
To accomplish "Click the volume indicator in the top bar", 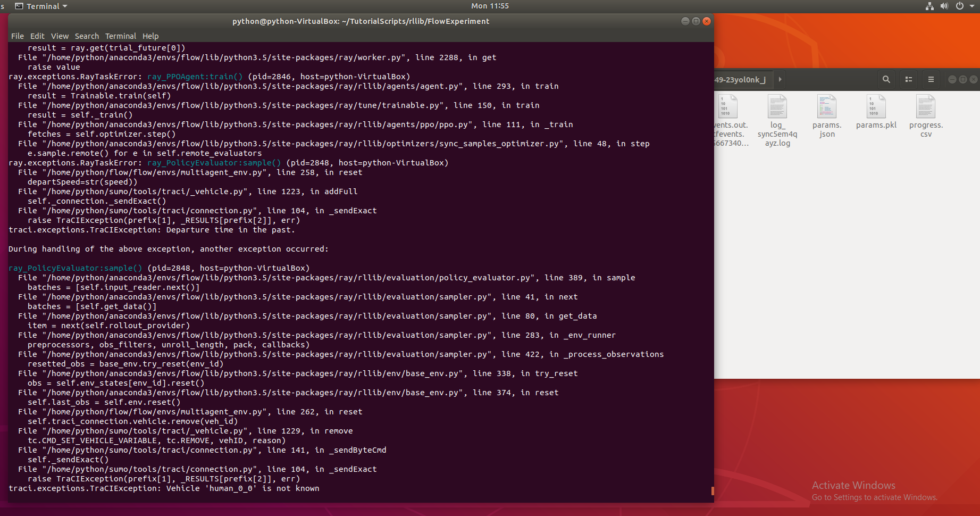I will 944,6.
